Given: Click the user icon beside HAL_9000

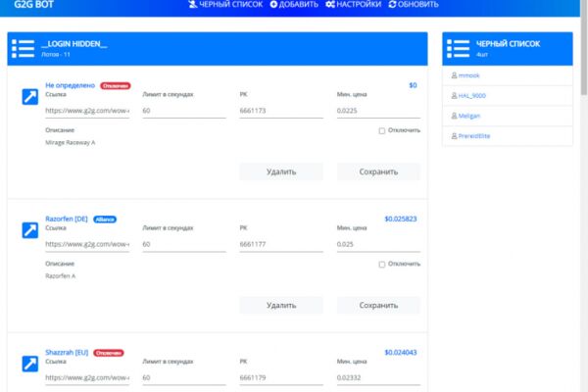Looking at the screenshot, I should (454, 96).
